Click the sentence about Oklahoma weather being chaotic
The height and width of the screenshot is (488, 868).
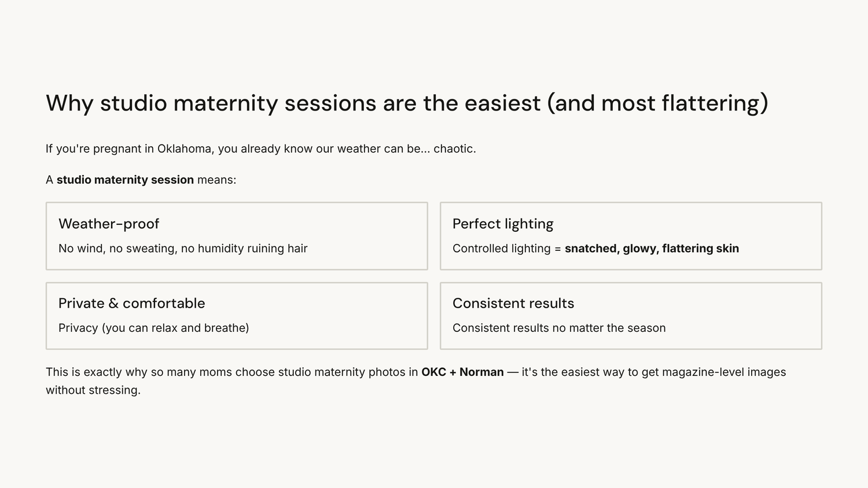(x=261, y=149)
